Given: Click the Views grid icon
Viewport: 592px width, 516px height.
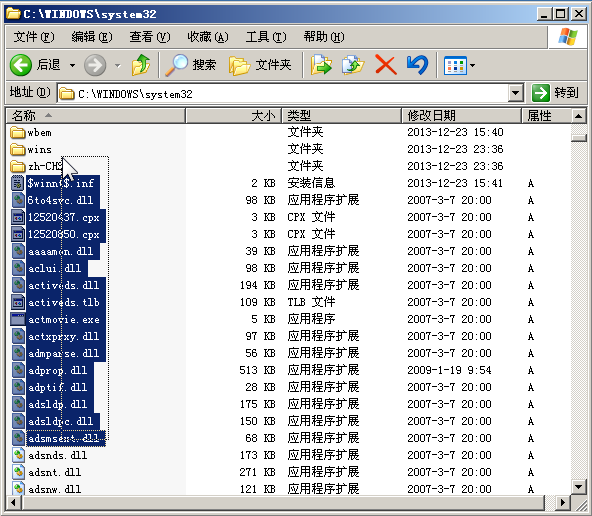Looking at the screenshot, I should point(455,66).
